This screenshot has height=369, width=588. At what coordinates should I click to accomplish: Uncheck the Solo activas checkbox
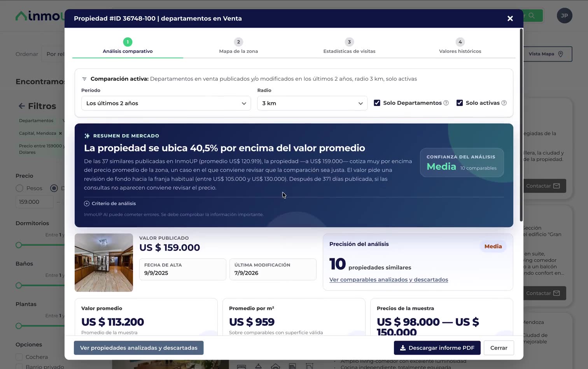(460, 103)
